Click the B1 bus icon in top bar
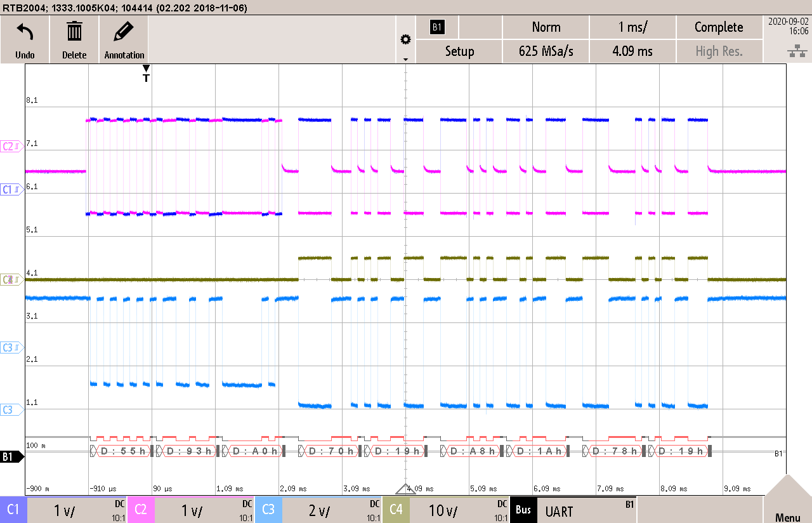Screen dimensions: 812x523 click(437, 27)
